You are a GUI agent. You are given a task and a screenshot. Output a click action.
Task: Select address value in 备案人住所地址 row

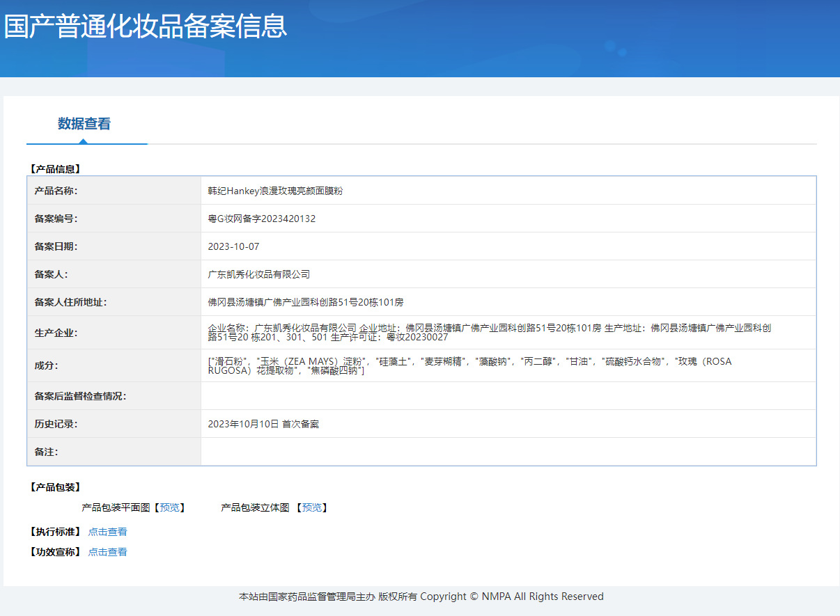(306, 302)
